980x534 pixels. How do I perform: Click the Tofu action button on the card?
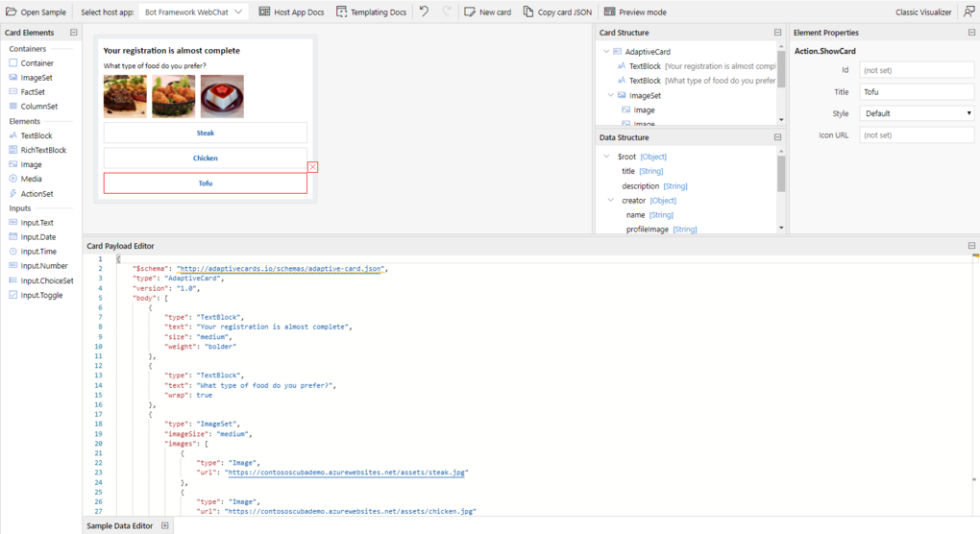click(x=205, y=183)
